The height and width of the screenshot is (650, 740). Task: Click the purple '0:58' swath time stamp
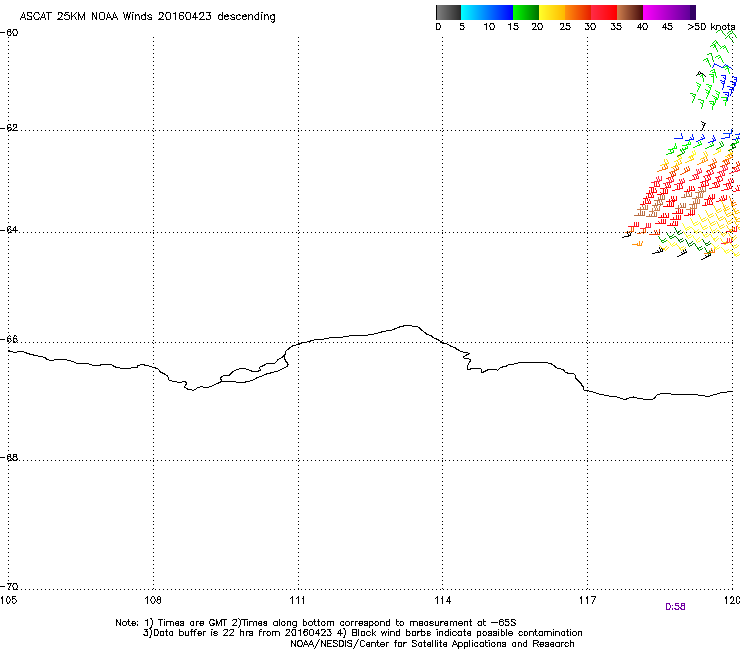click(x=675, y=607)
